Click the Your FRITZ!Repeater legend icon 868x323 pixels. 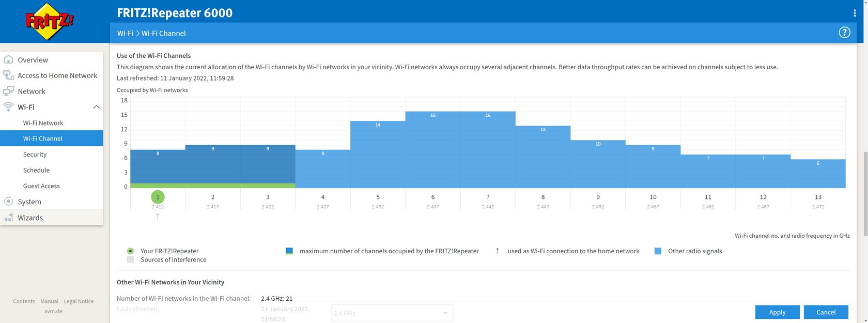coord(130,251)
